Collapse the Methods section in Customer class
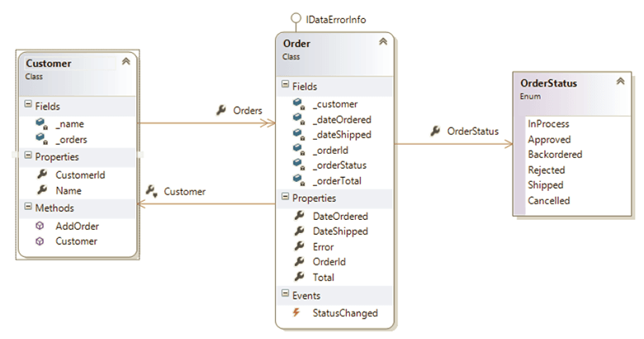The width and height of the screenshot is (644, 339). (28, 206)
